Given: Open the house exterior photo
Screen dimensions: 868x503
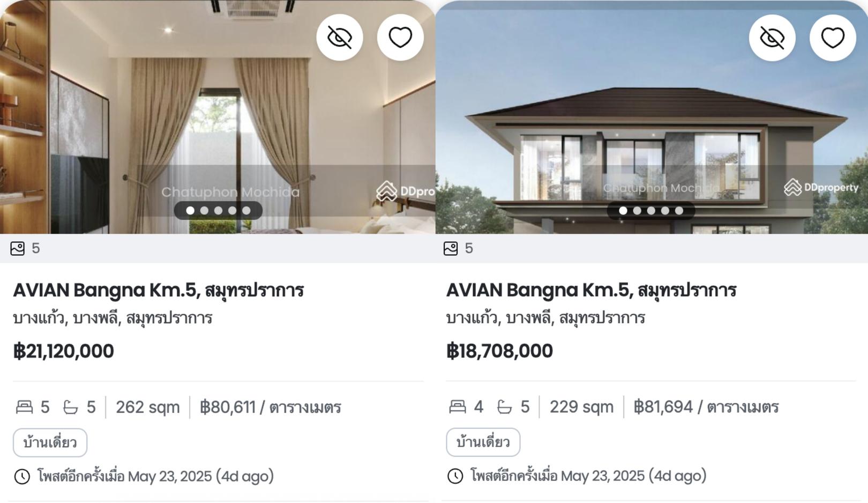Looking at the screenshot, I should click(x=652, y=117).
